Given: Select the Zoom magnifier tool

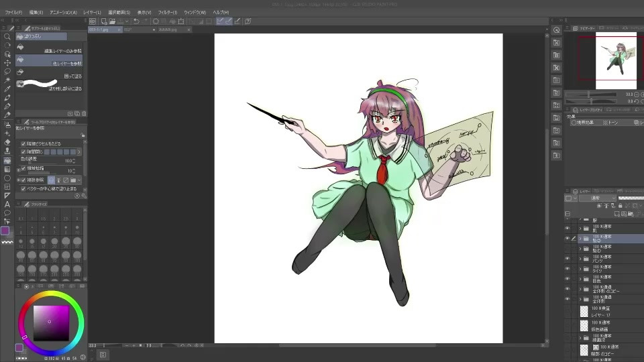Looking at the screenshot, I should (7, 36).
